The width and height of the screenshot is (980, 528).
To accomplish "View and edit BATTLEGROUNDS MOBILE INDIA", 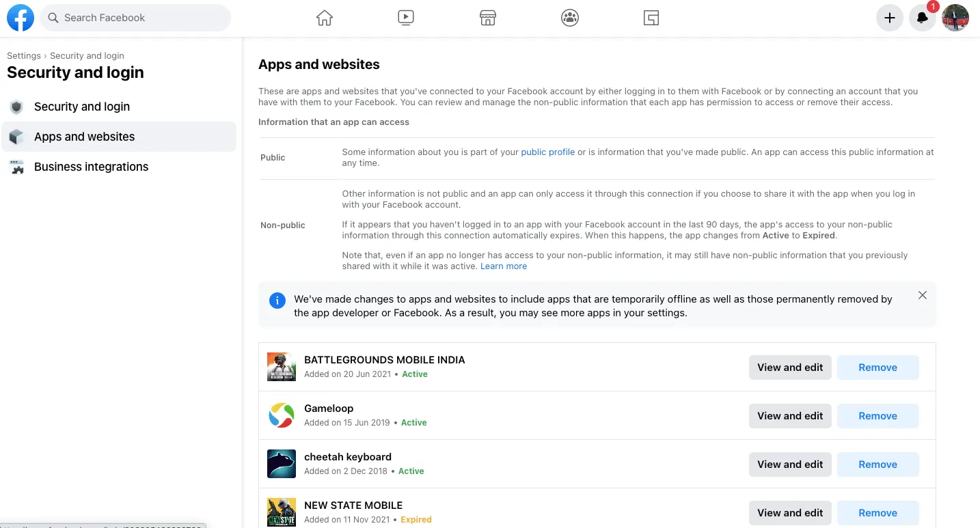I will pyautogui.click(x=790, y=367).
